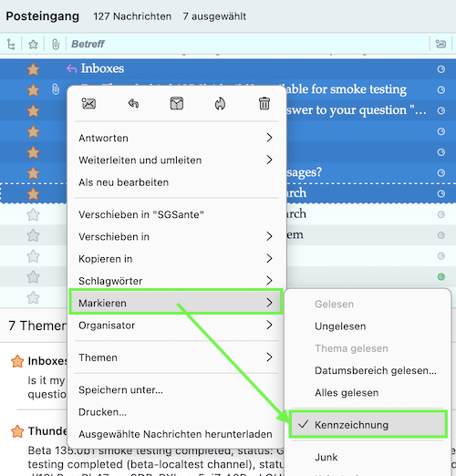The image size is (456, 476).
Task: Click the archive box icon in context menu
Action: click(177, 104)
